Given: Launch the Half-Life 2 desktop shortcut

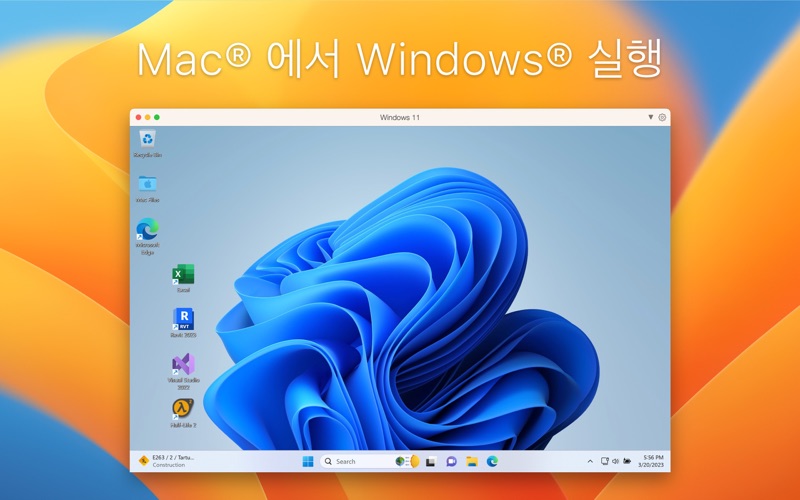Looking at the screenshot, I should [183, 413].
